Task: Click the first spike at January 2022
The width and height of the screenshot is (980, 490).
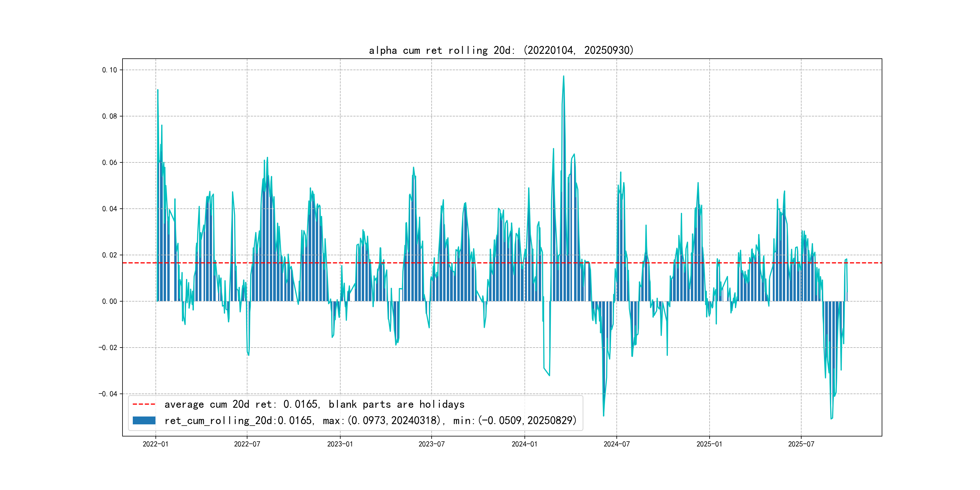Action: [158, 90]
